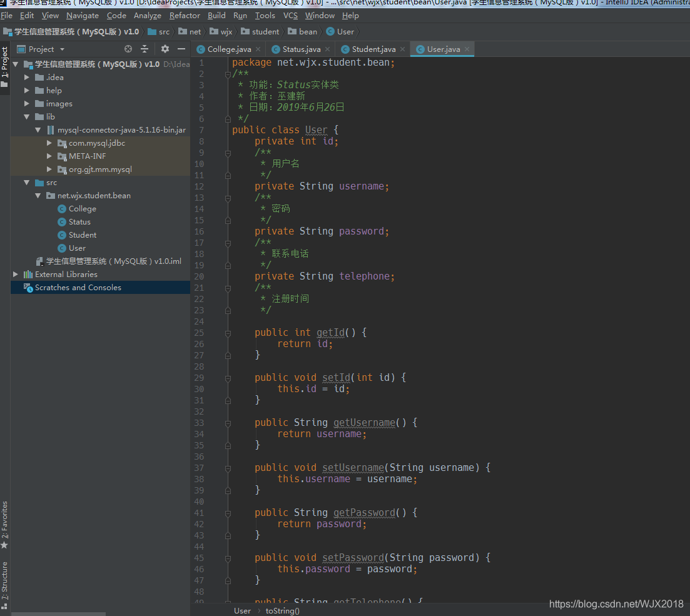Collapse net.wjx.student.bean package arrow

tap(38, 196)
